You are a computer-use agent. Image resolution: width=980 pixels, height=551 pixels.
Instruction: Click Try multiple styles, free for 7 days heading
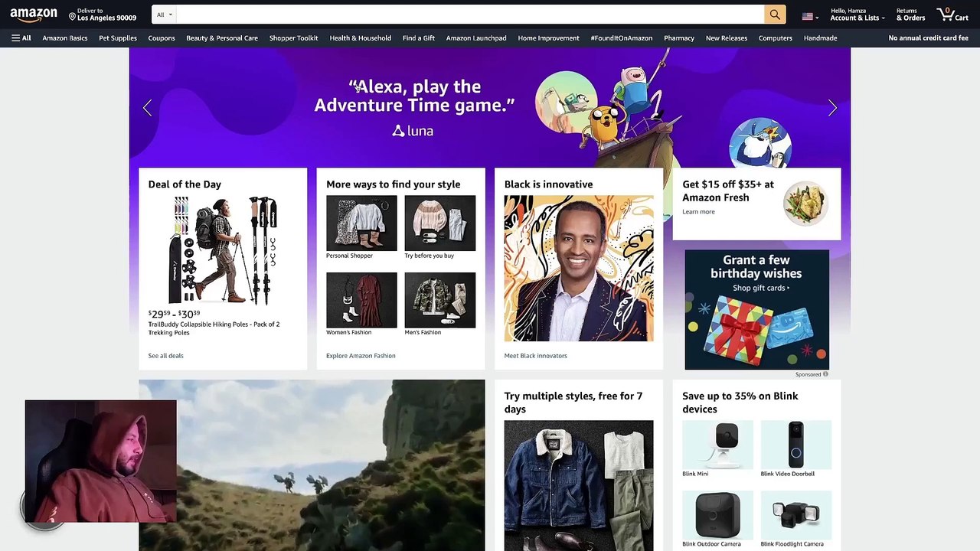click(573, 403)
